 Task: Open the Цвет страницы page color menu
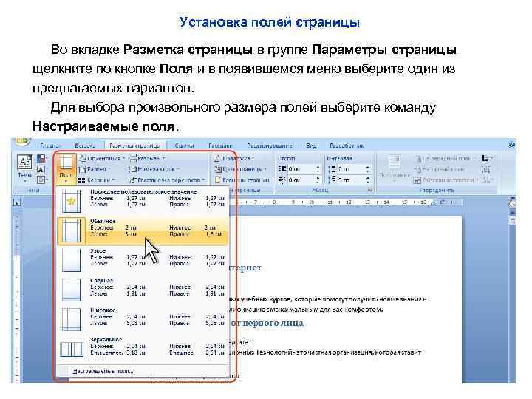coord(240,169)
